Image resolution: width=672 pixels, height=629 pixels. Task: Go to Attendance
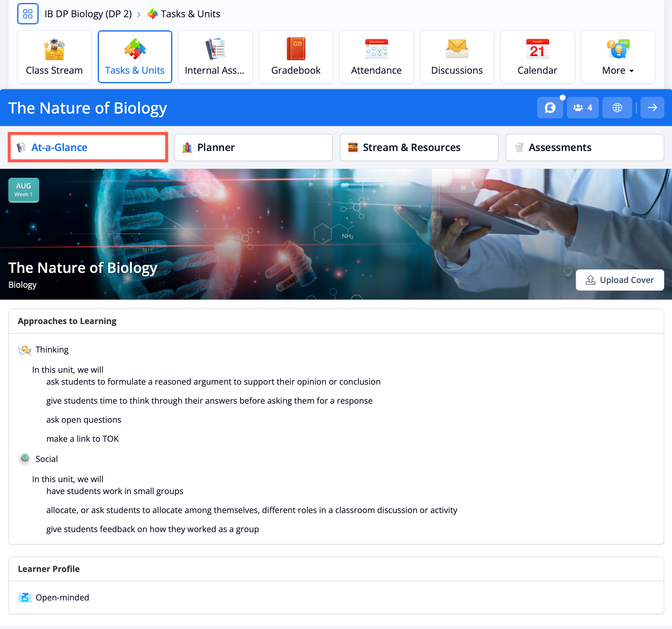point(376,57)
